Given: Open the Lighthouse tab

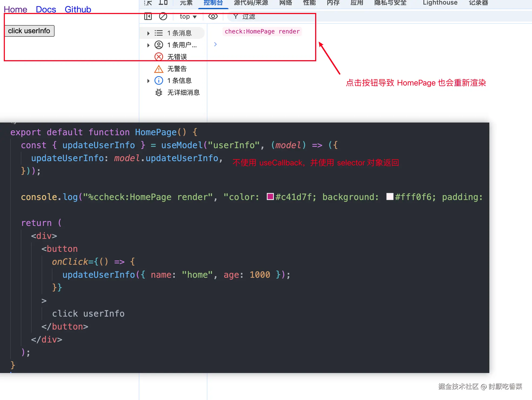Looking at the screenshot, I should [440, 3].
